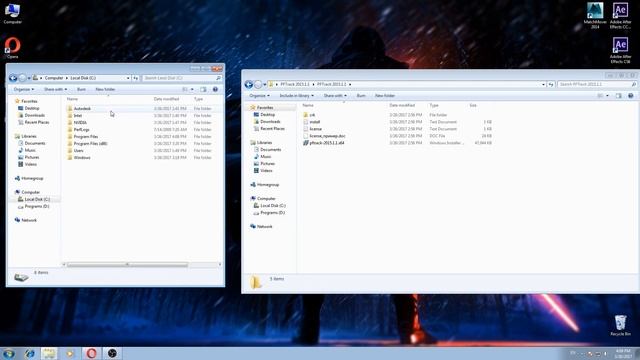Open Organize menu in Local Disk window

24,89
